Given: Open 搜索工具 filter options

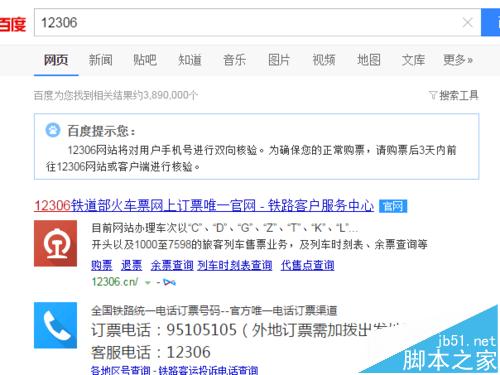Looking at the screenshot, I should tap(459, 96).
